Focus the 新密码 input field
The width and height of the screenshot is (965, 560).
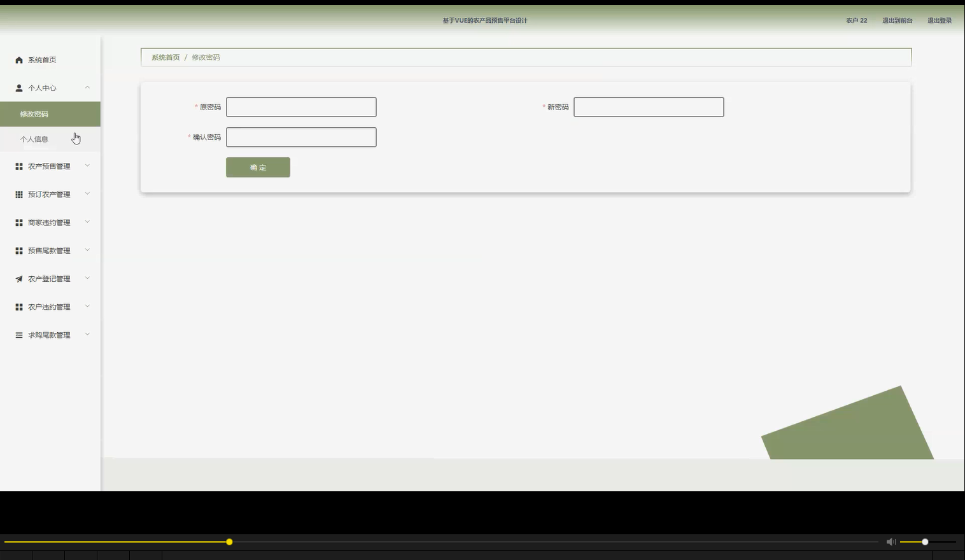pyautogui.click(x=649, y=107)
